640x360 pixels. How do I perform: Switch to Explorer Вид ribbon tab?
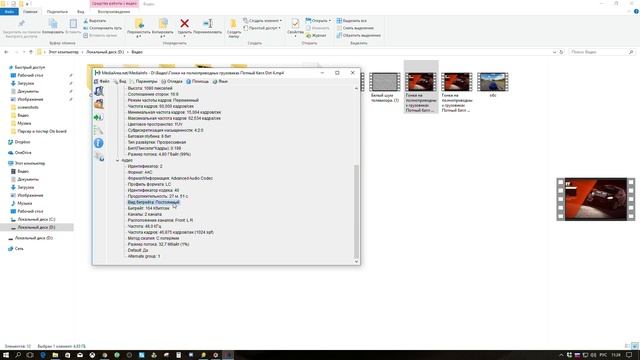pyautogui.click(x=80, y=12)
